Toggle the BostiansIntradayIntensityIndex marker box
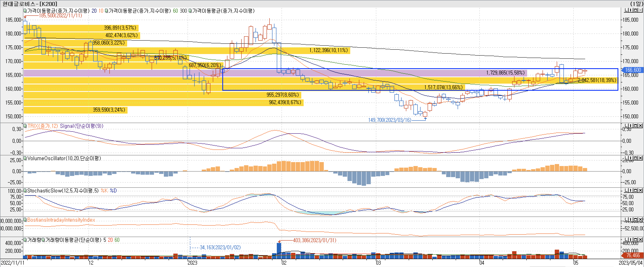 25,220
